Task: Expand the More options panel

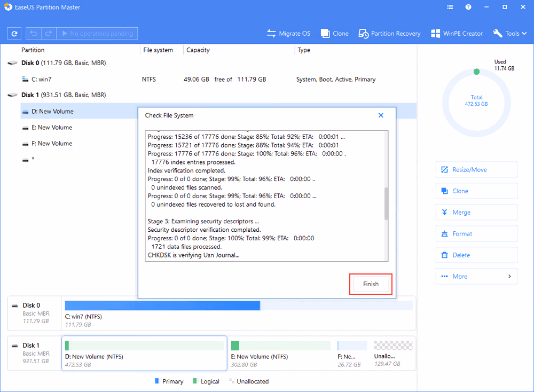Action: pos(476,276)
